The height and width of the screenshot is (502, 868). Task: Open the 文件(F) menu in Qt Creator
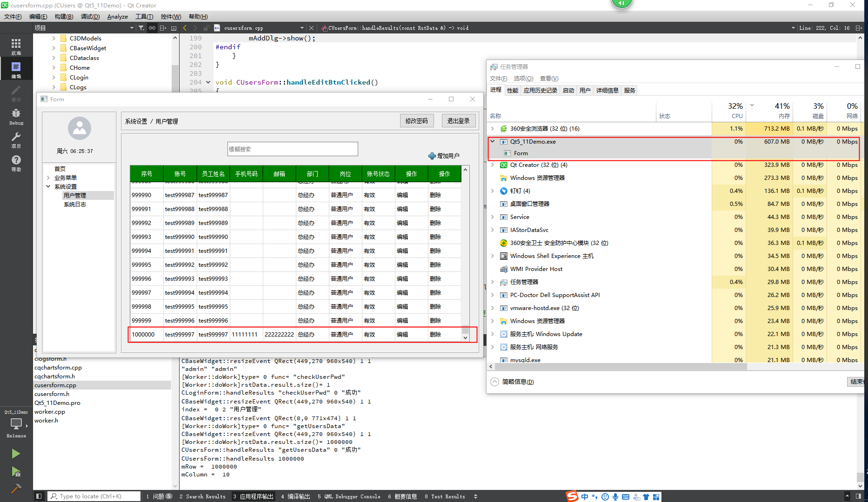pyautogui.click(x=13, y=17)
